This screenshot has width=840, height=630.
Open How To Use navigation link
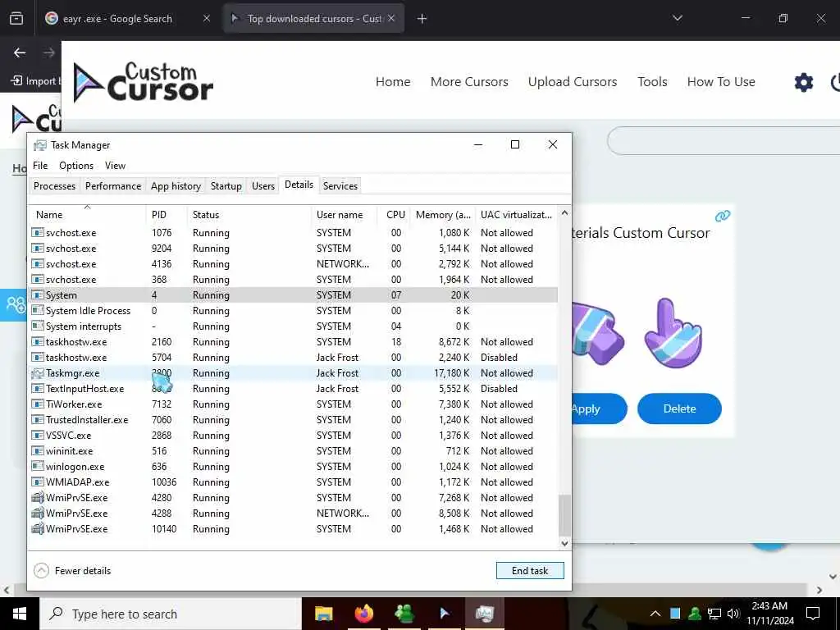(721, 82)
